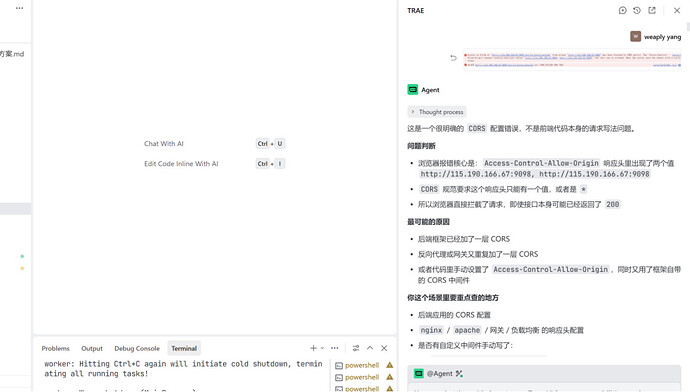Click the CORS inline code in first sentence
690x392 pixels.
tap(477, 128)
